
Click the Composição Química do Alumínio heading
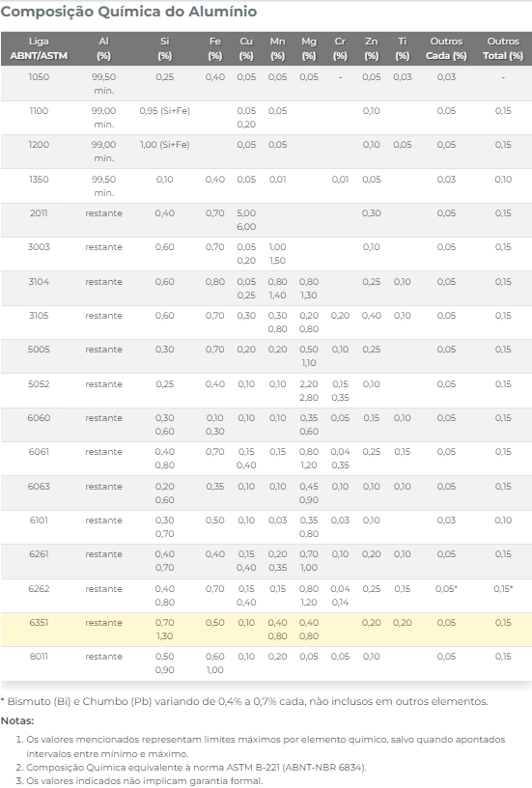tap(128, 12)
